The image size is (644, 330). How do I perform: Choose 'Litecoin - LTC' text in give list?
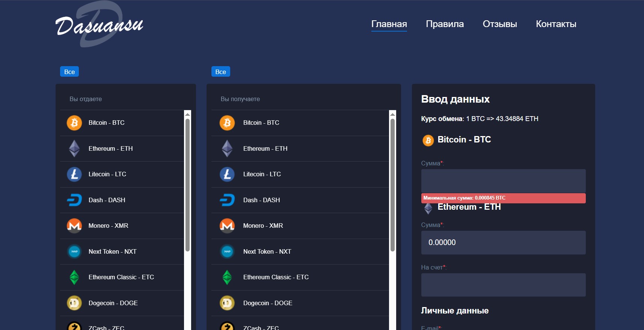point(107,174)
